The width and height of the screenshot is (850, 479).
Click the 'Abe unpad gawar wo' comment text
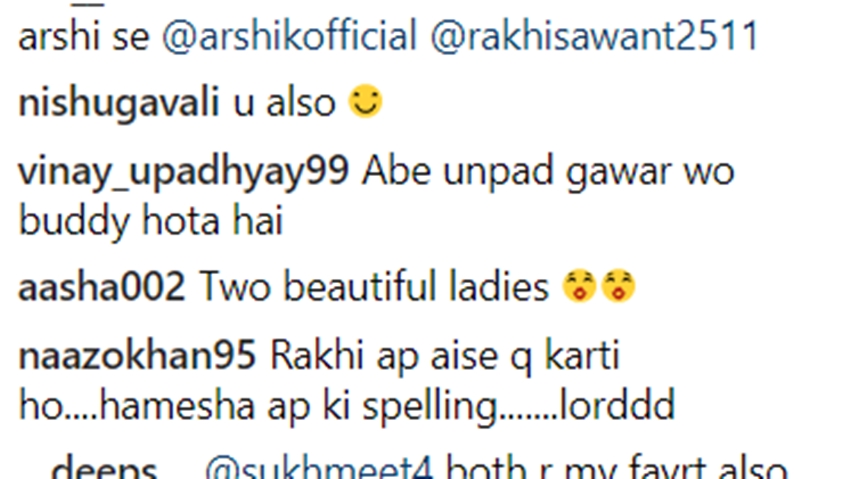click(x=548, y=171)
